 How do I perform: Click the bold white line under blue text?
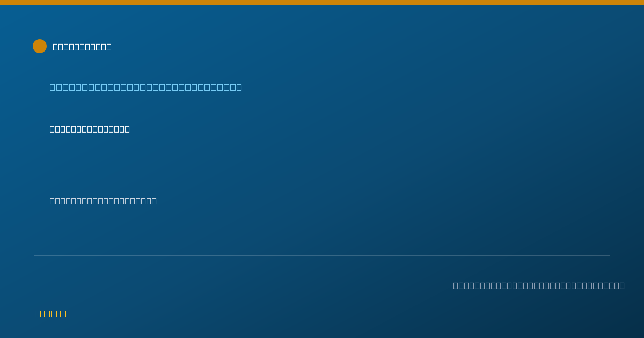[x=90, y=129]
